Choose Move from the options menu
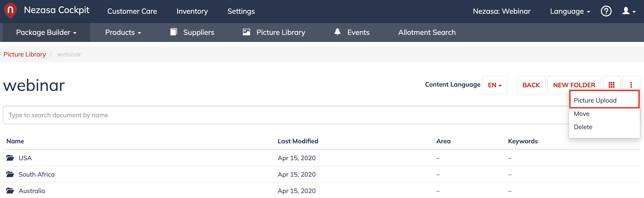This screenshot has height=198, width=644. (x=581, y=114)
